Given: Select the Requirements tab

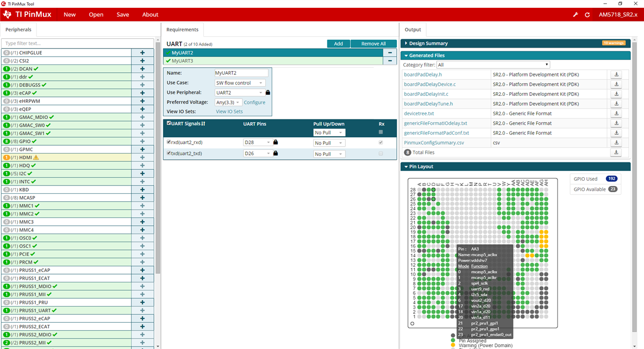Looking at the screenshot, I should (182, 30).
